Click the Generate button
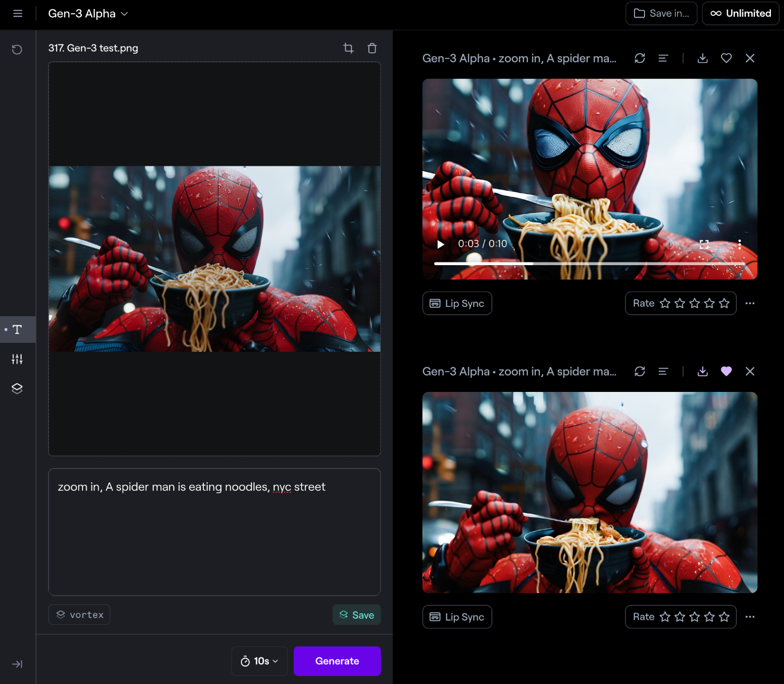The height and width of the screenshot is (684, 784). (337, 661)
